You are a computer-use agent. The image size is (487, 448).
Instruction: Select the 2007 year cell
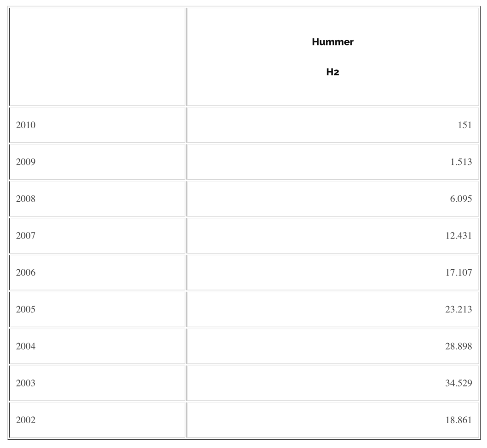point(26,236)
